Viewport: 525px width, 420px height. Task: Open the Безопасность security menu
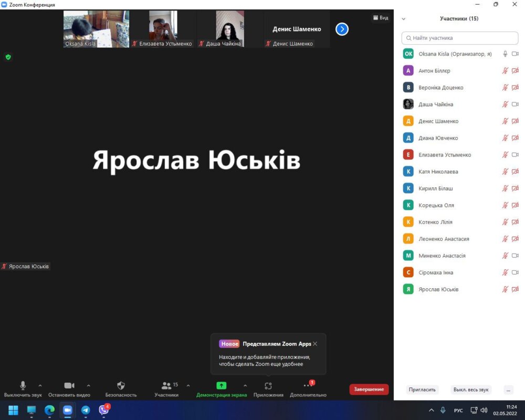click(x=121, y=389)
